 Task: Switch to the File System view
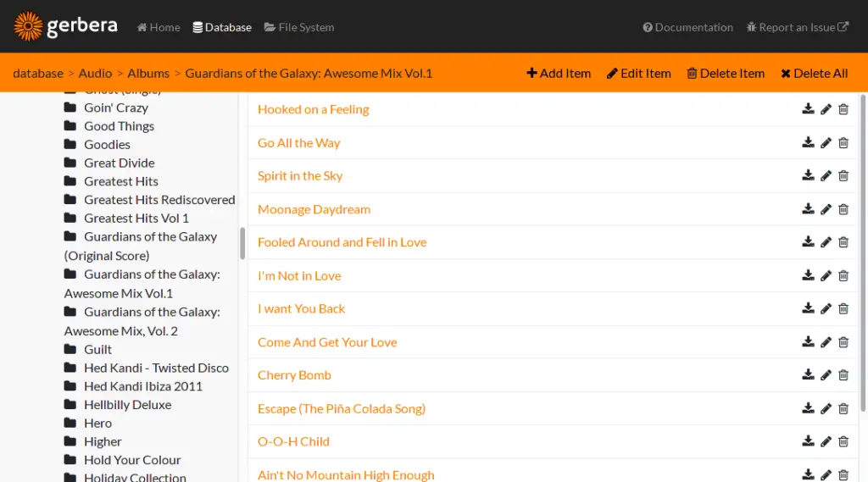coord(299,27)
